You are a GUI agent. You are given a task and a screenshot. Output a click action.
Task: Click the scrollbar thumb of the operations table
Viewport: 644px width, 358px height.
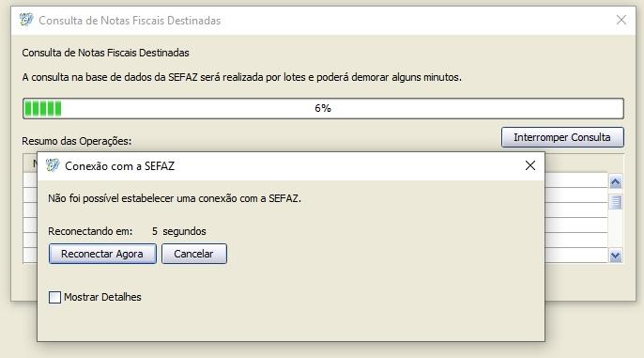click(615, 202)
